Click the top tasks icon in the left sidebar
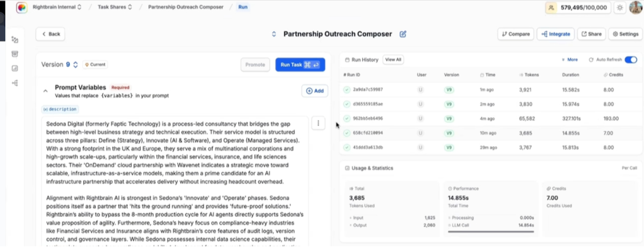This screenshot has width=644, height=247. (15, 40)
